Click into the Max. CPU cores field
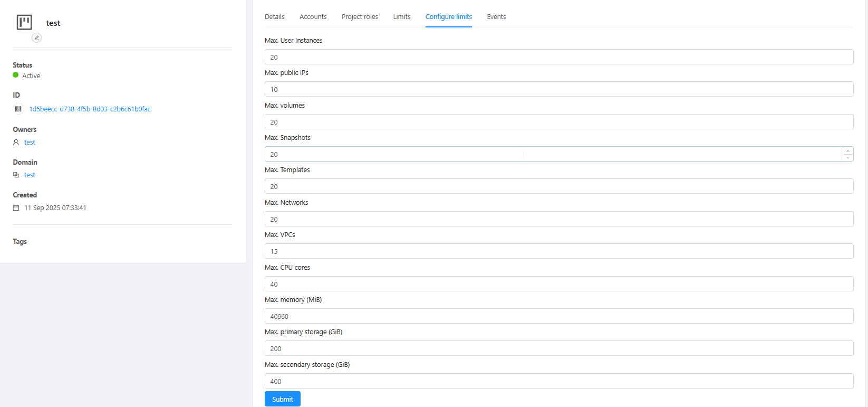Screen dimensions: 868x407 coord(558,284)
